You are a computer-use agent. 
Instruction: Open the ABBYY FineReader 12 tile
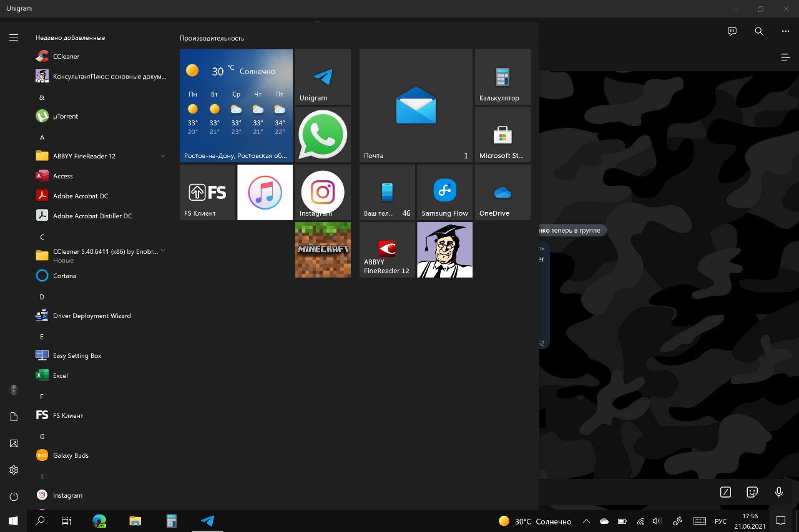click(x=387, y=250)
